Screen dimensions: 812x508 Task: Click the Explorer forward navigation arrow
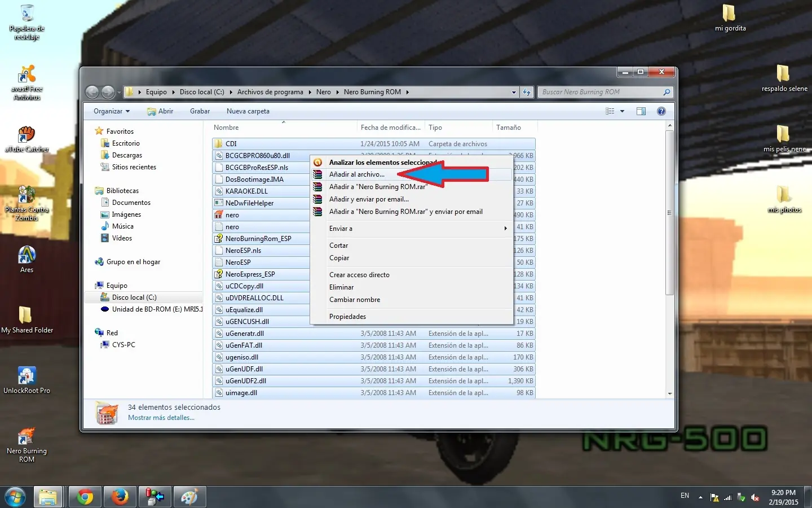coord(108,92)
